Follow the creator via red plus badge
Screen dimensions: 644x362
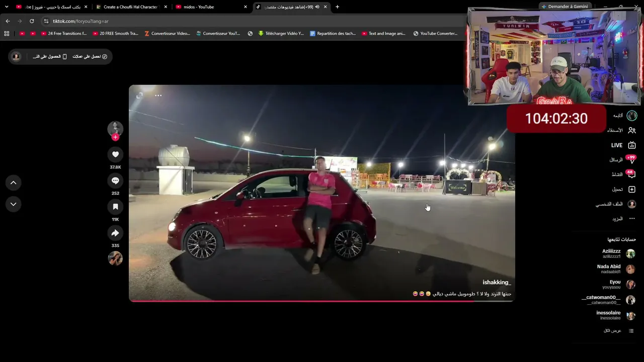point(115,137)
